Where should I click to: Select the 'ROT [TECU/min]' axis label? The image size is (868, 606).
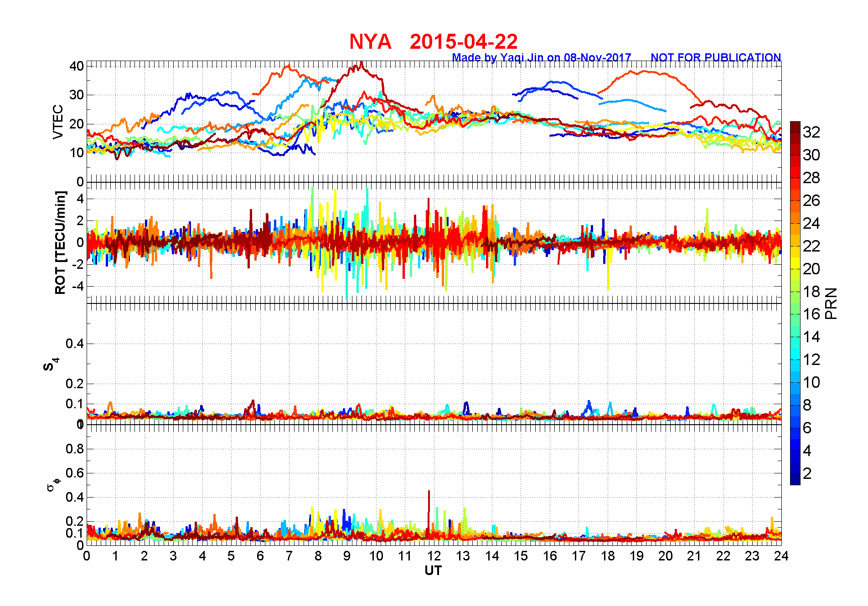[60, 242]
